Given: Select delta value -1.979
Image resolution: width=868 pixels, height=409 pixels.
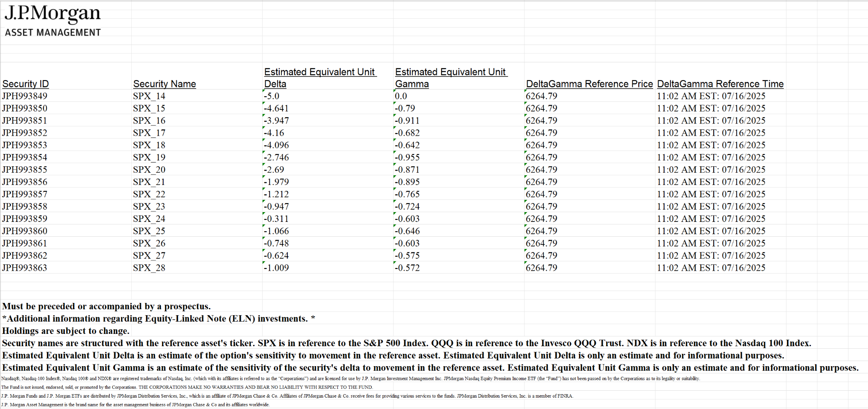Looking at the screenshot, I should (x=276, y=182).
